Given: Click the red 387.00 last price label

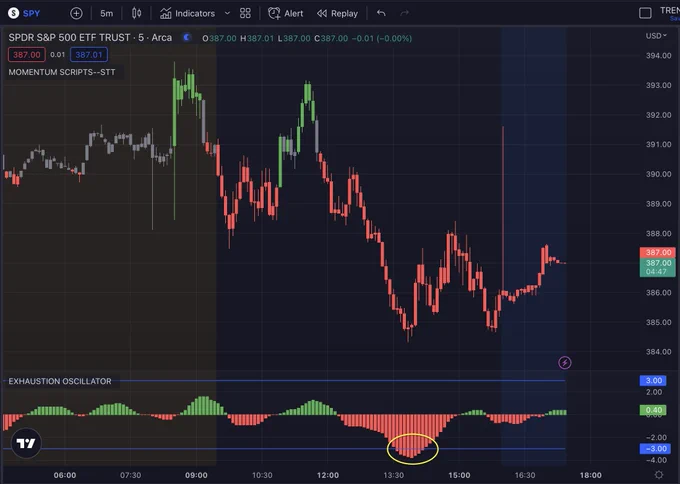Looking at the screenshot, I should [x=657, y=252].
